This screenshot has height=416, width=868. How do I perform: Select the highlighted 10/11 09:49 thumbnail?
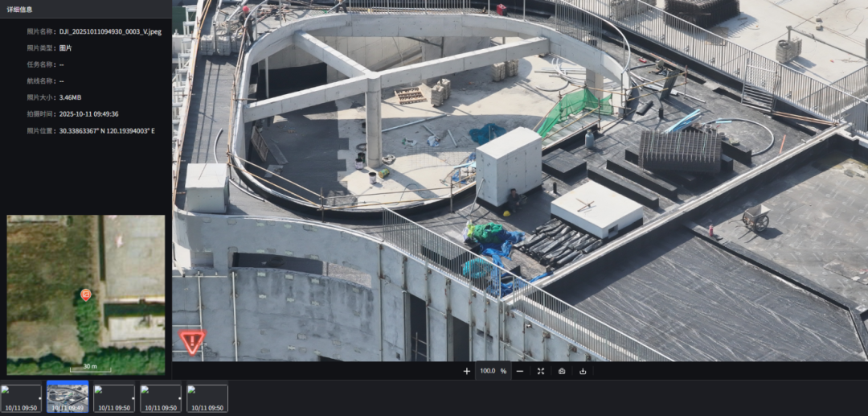(68, 397)
